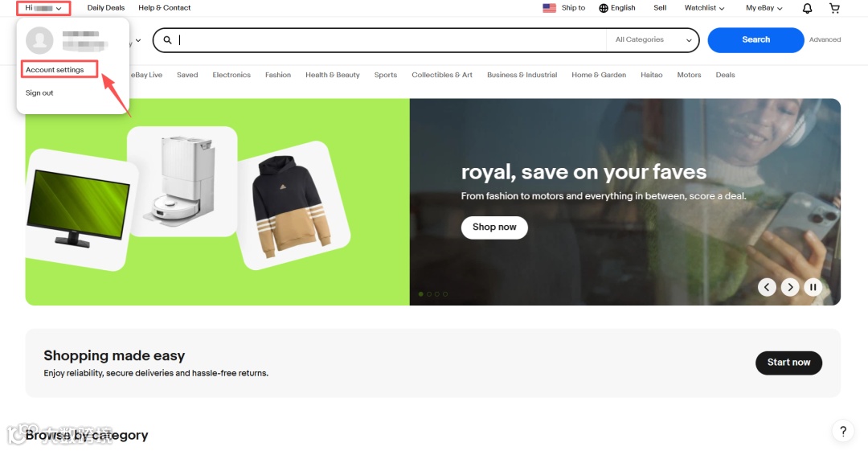Go to previous banner slide arrow
This screenshot has height=451, width=868.
coord(767,287)
